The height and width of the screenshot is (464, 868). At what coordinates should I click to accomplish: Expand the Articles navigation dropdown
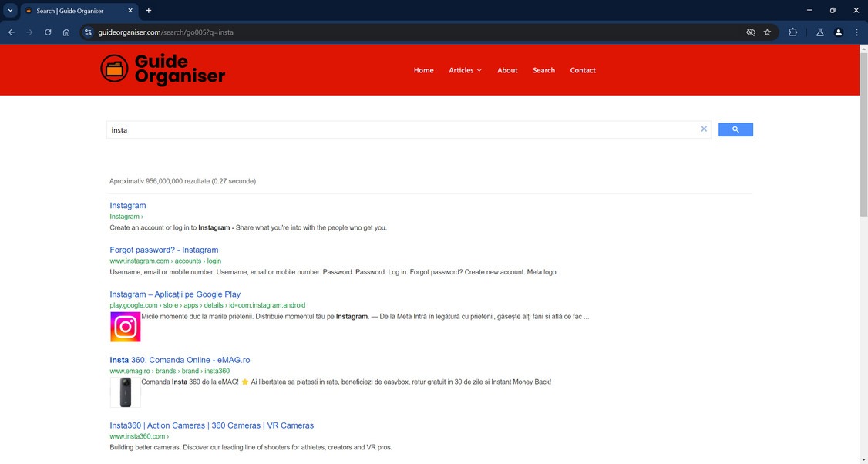(x=464, y=69)
